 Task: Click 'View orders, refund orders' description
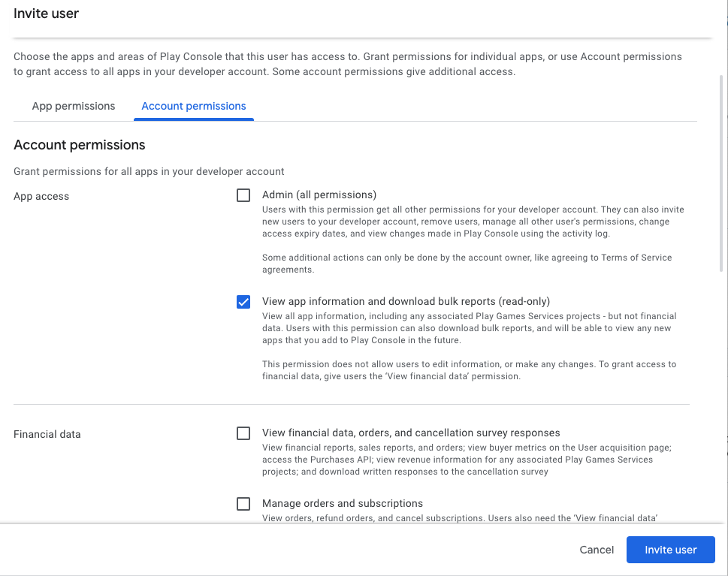coord(460,518)
